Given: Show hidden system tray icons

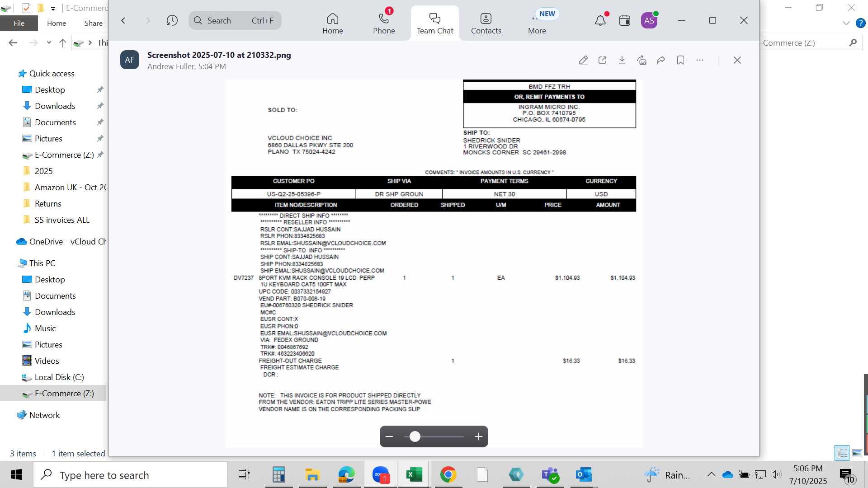Looking at the screenshot, I should click(711, 474).
